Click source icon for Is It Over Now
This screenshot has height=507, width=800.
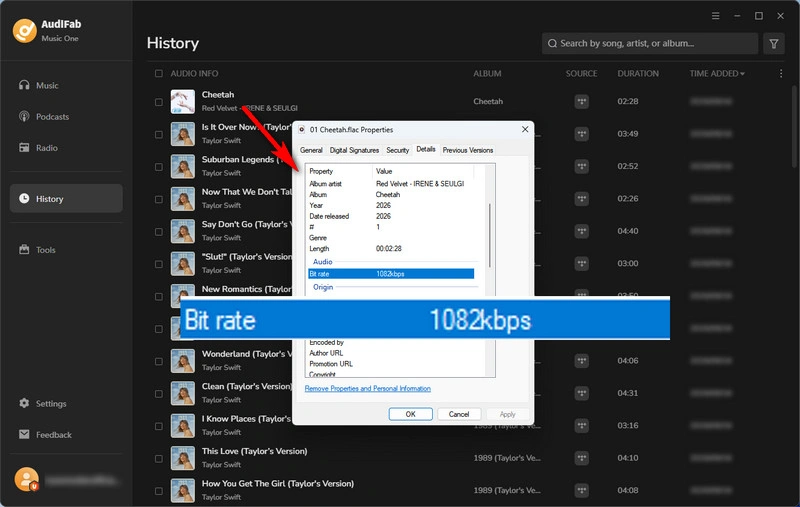click(581, 134)
